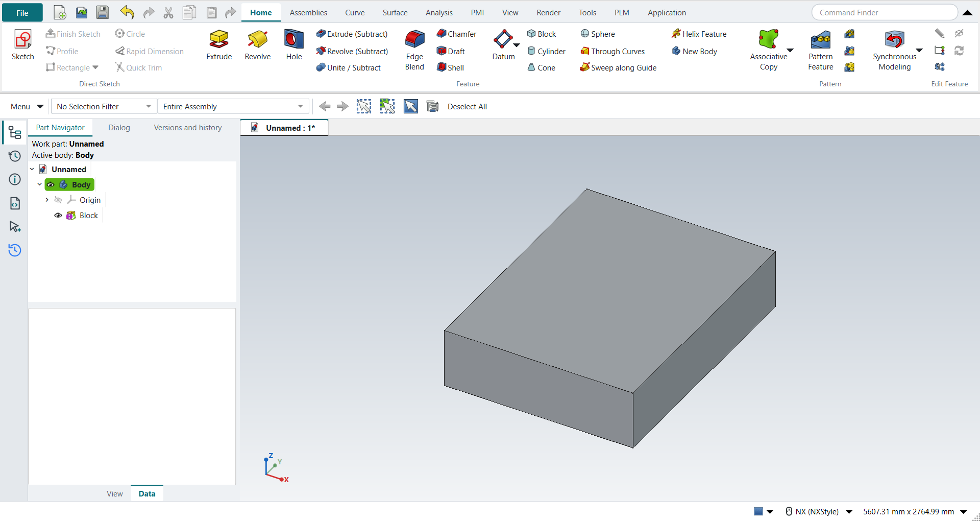Apply the Edge Blend tool
The height and width of the screenshot is (521, 980).
point(414,50)
